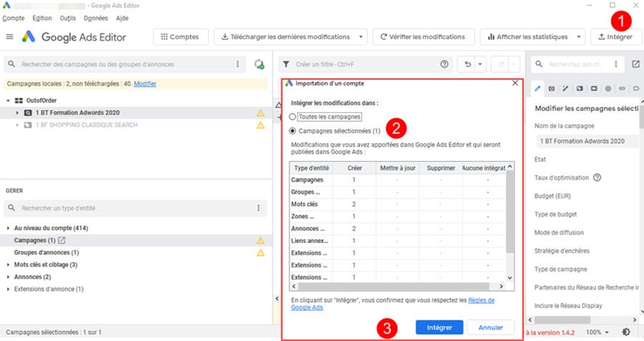Click the sync status icon near campaign search
This screenshot has width=644, height=341.
[x=259, y=64]
